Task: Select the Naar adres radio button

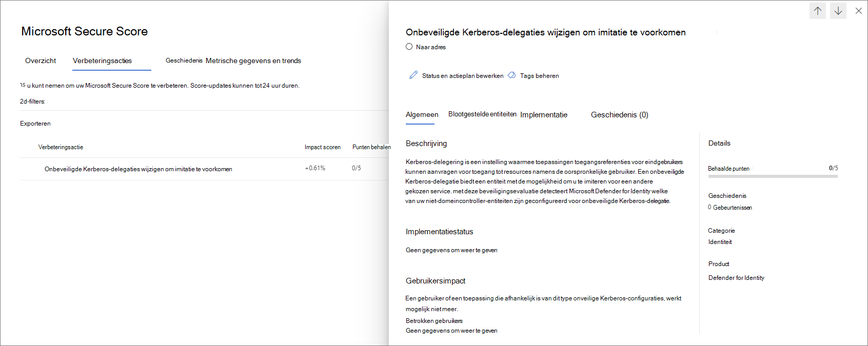Action: 409,47
